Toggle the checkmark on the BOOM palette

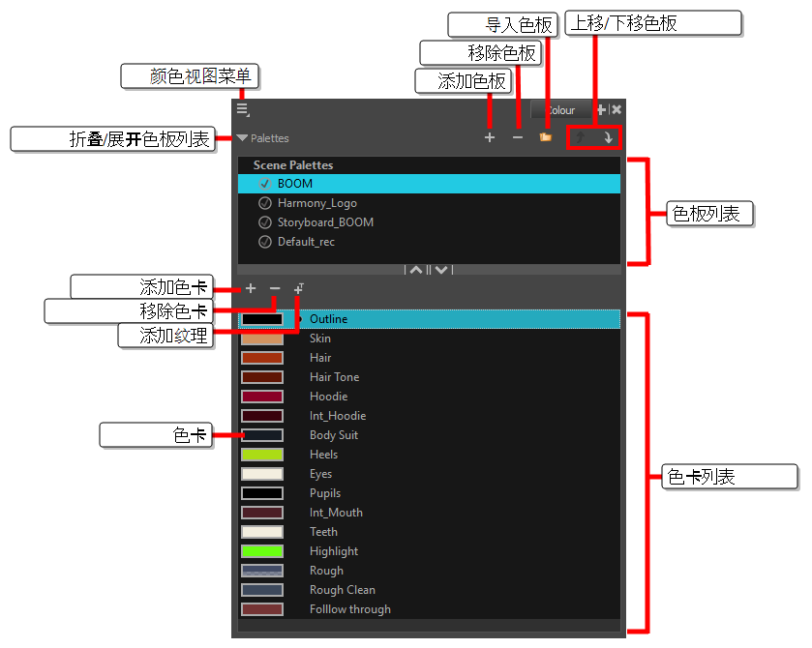tap(264, 183)
